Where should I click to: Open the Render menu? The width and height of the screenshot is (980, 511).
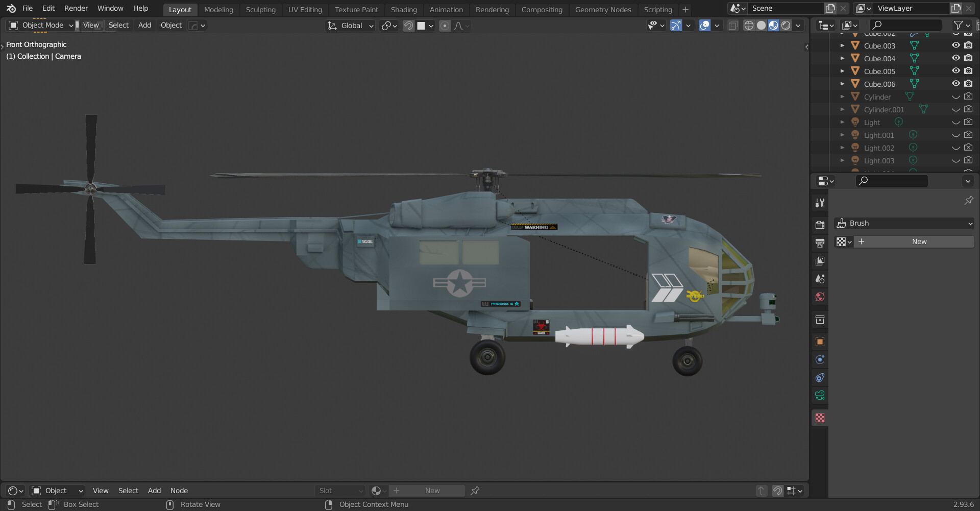[76, 8]
